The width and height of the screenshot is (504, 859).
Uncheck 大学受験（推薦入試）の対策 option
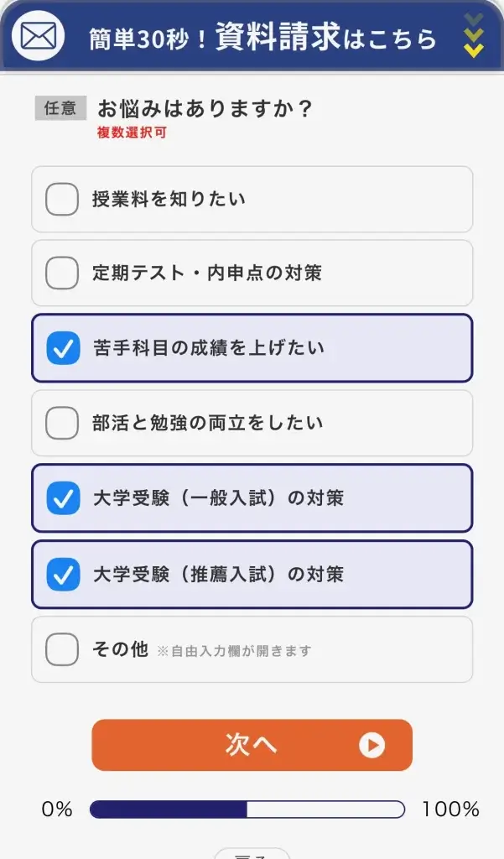click(x=63, y=574)
